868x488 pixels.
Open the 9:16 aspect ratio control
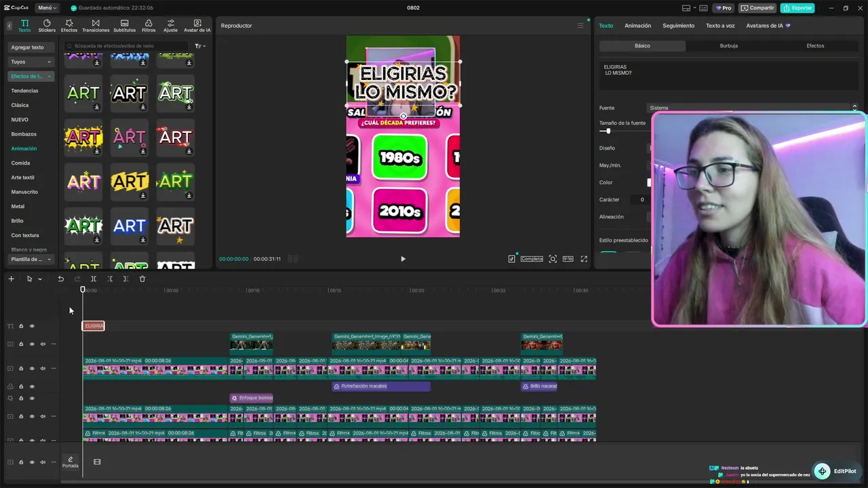pyautogui.click(x=568, y=259)
